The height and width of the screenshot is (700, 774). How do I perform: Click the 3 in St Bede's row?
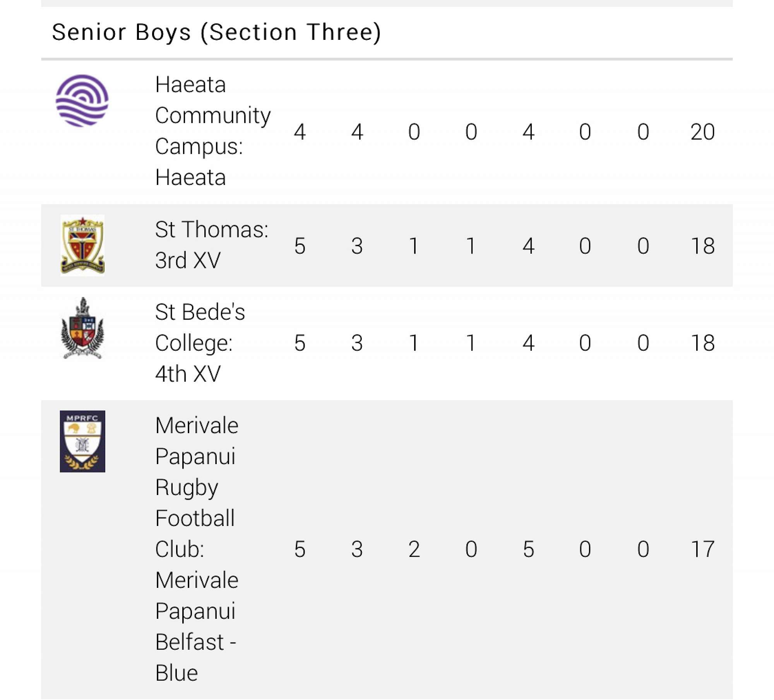pos(357,343)
